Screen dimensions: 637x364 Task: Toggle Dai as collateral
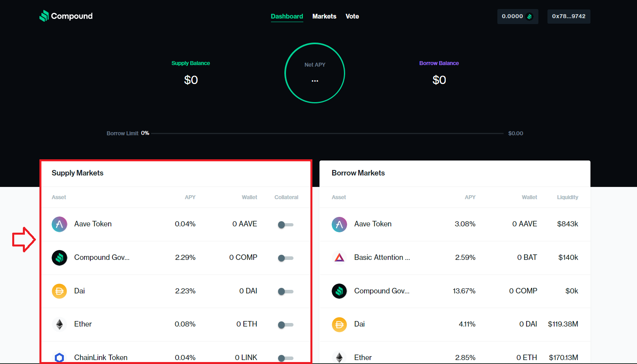pyautogui.click(x=286, y=291)
